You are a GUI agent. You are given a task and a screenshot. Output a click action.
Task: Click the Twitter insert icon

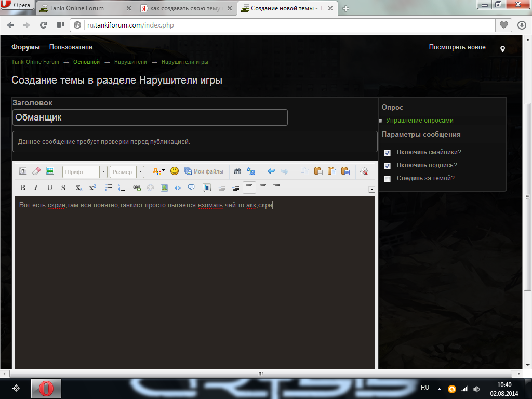coord(207,188)
